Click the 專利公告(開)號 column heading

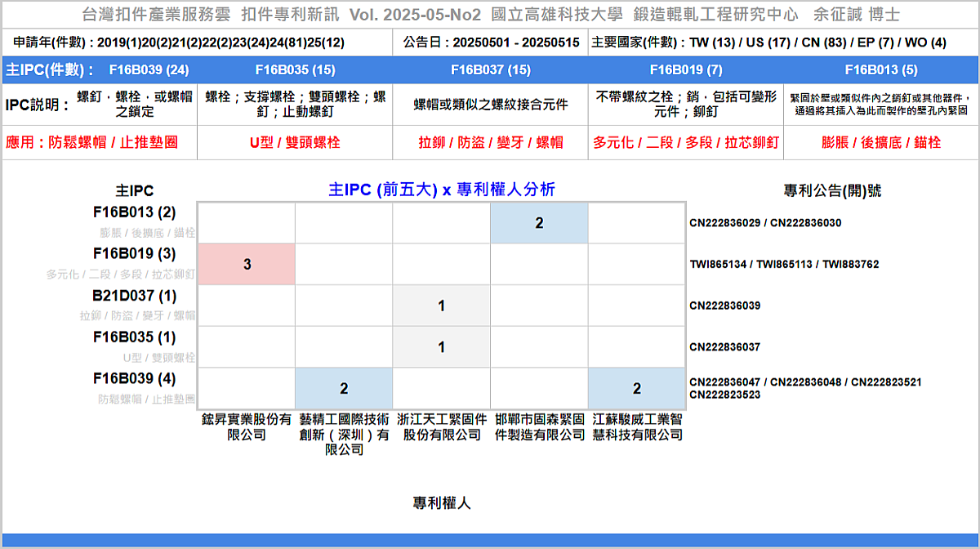click(832, 191)
